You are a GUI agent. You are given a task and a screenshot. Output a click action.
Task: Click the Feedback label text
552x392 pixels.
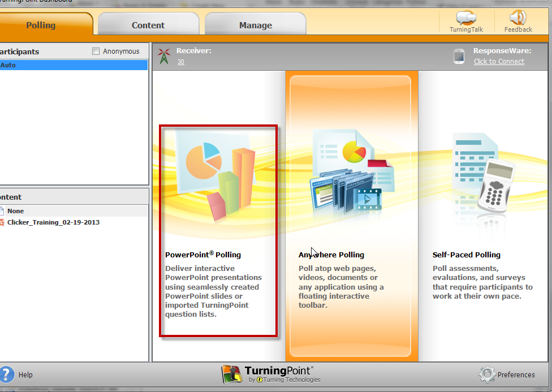coord(518,29)
